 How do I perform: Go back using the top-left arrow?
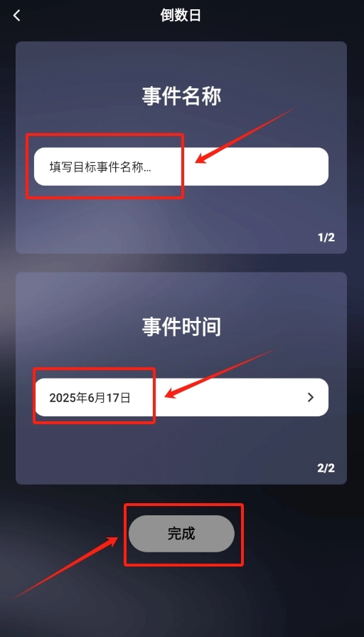16,16
